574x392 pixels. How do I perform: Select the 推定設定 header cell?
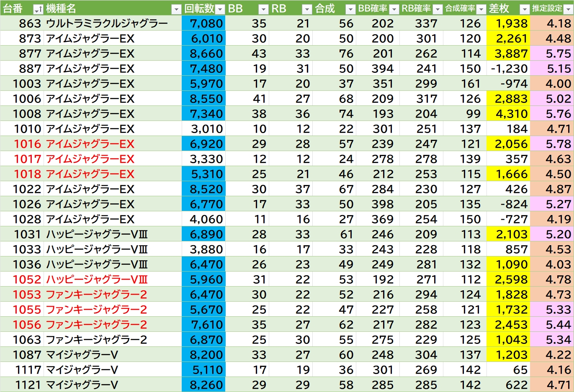click(552, 8)
